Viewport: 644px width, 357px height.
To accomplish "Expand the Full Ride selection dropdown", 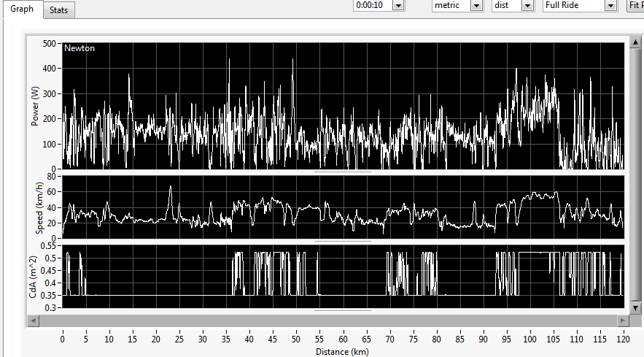I will 610,5.
